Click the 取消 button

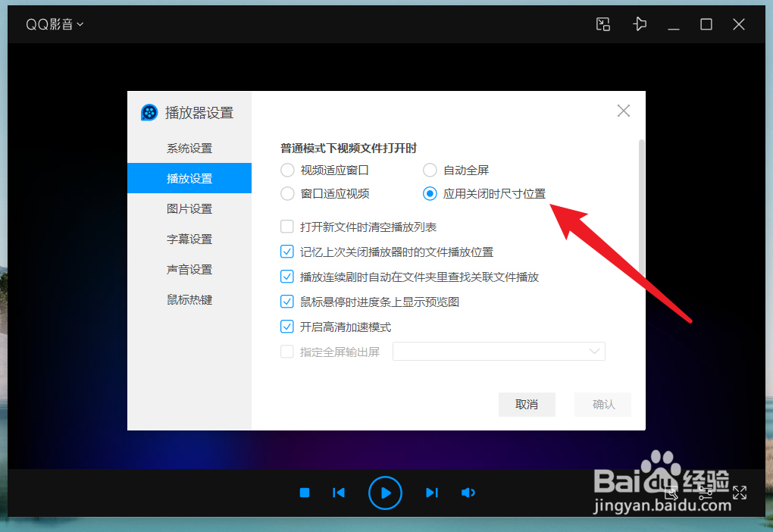click(527, 404)
